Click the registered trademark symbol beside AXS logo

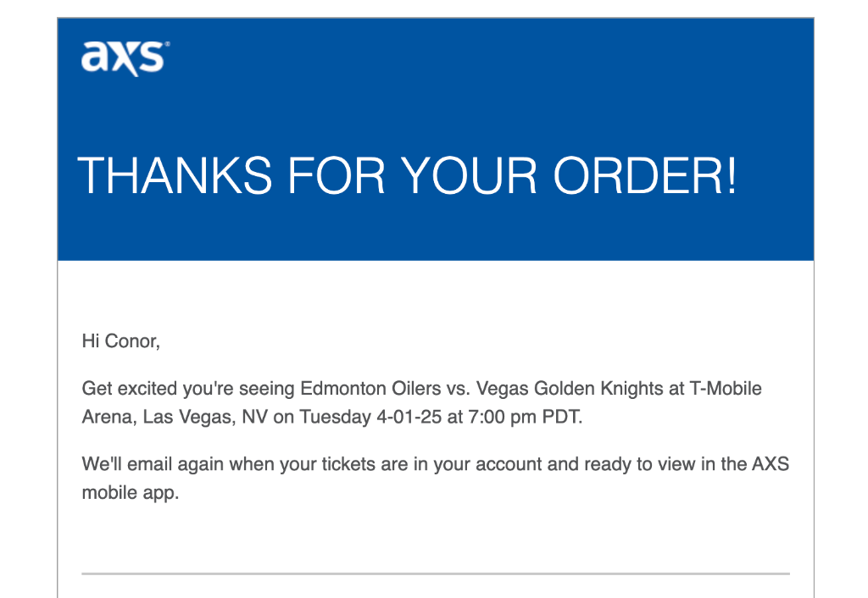168,44
